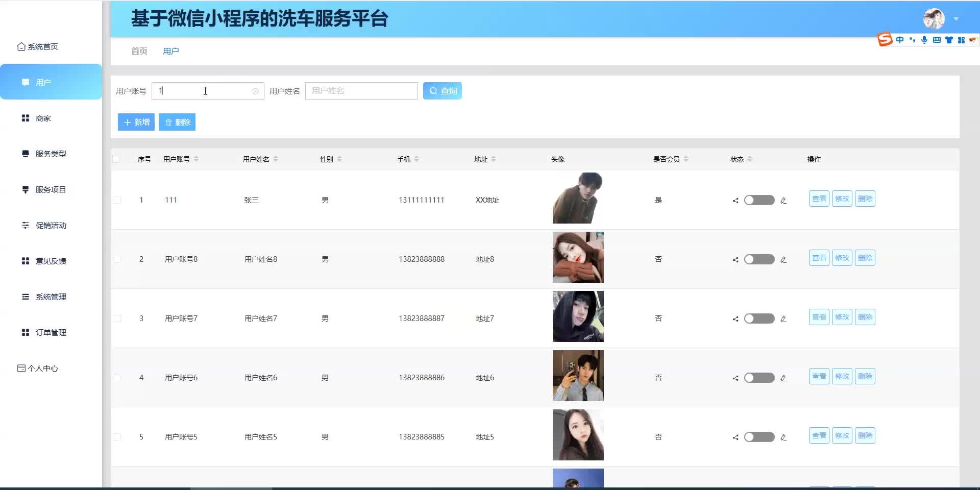Click the 新增 button
980x490 pixels.
click(136, 122)
